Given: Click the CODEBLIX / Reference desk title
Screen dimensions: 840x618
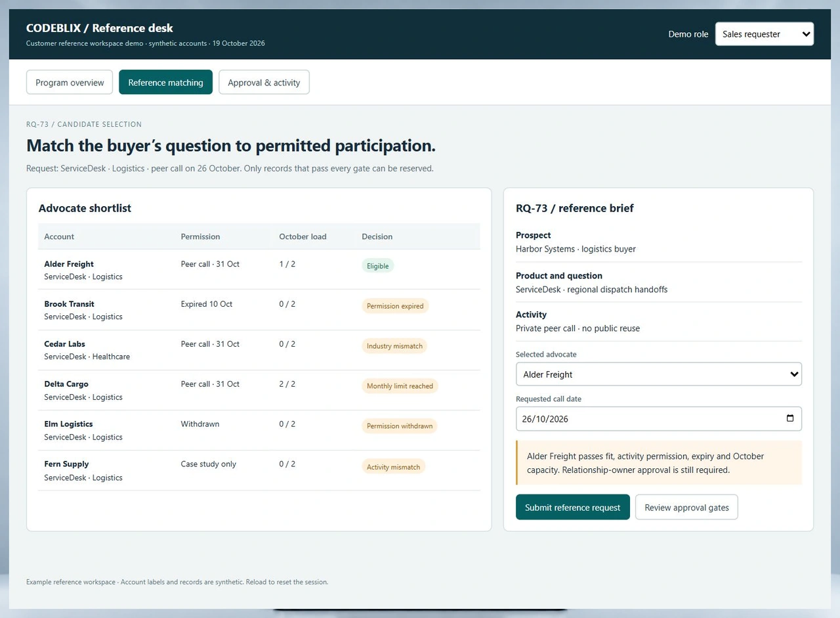Looking at the screenshot, I should click(x=100, y=28).
